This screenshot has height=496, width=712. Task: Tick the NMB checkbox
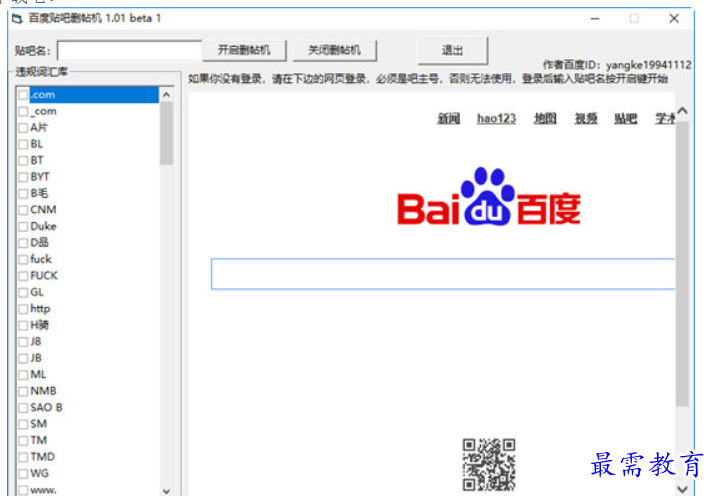pos(23,391)
